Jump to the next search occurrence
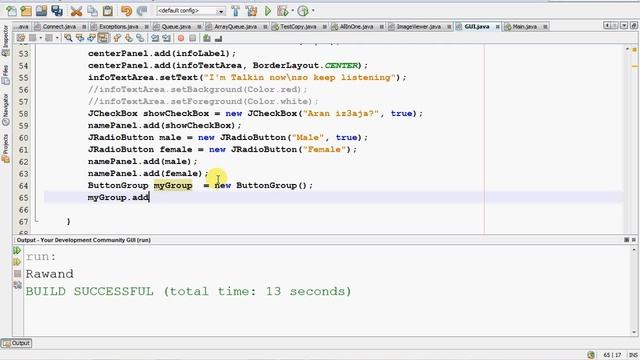The image size is (640, 360). coord(91,38)
